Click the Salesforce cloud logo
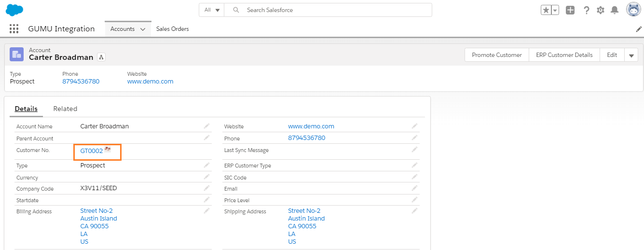644x250 pixels. [x=14, y=10]
